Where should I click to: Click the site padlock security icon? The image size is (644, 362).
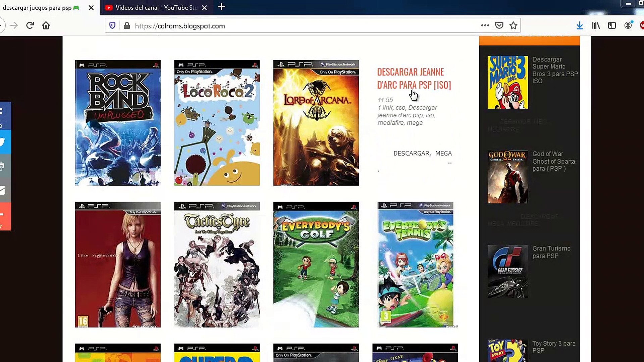(x=127, y=25)
